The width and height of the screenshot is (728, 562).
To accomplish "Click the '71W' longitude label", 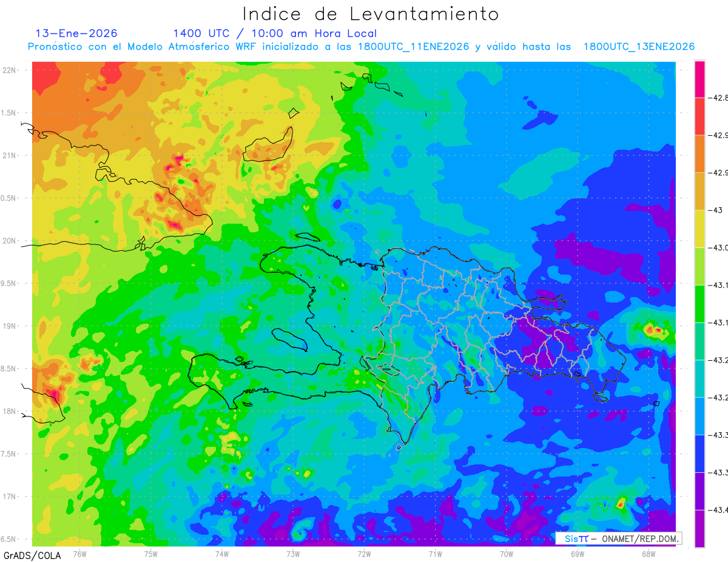I will tap(435, 554).
